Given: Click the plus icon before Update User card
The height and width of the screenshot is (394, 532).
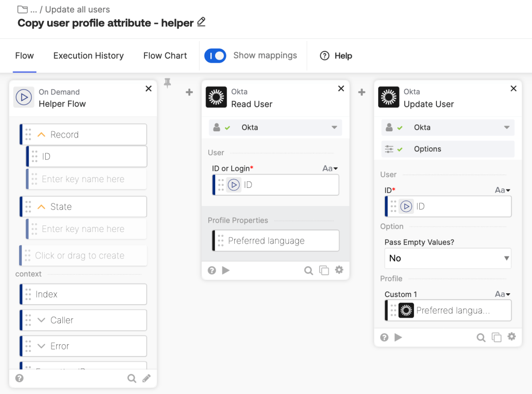Looking at the screenshot, I should tap(362, 92).
